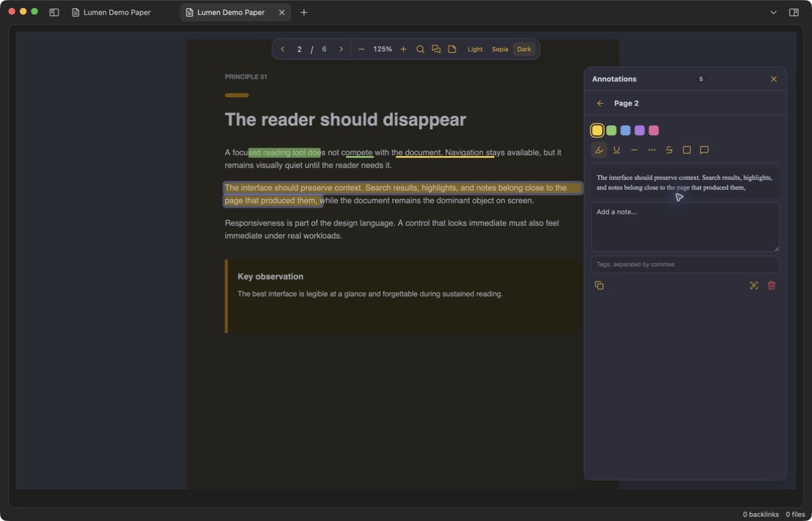
Task: Select the comment bubble annotation tool
Action: click(704, 150)
